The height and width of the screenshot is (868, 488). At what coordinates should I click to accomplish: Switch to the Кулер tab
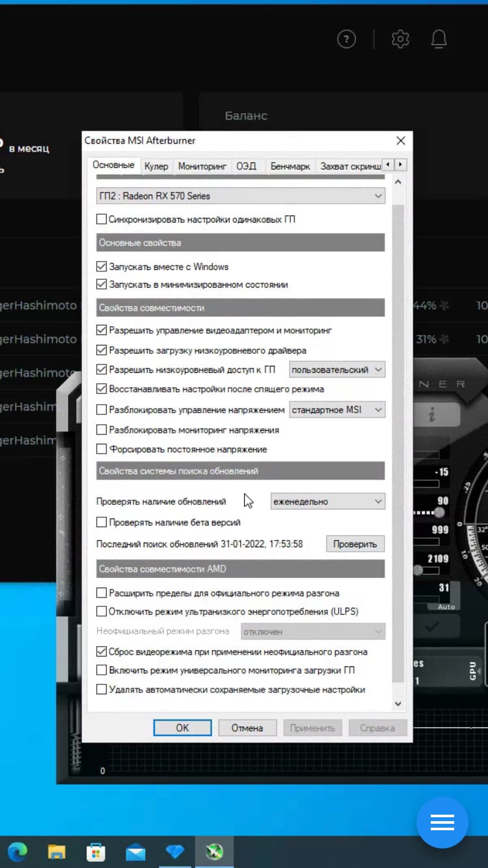point(156,167)
